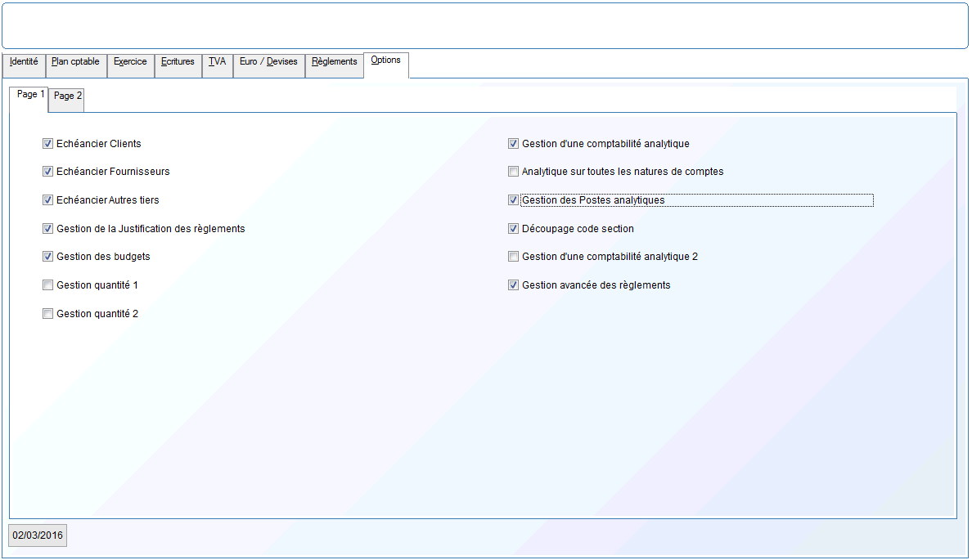Image resolution: width=972 pixels, height=560 pixels.
Task: Enable Analytique sur toutes les natures de comptes
Action: (x=513, y=172)
